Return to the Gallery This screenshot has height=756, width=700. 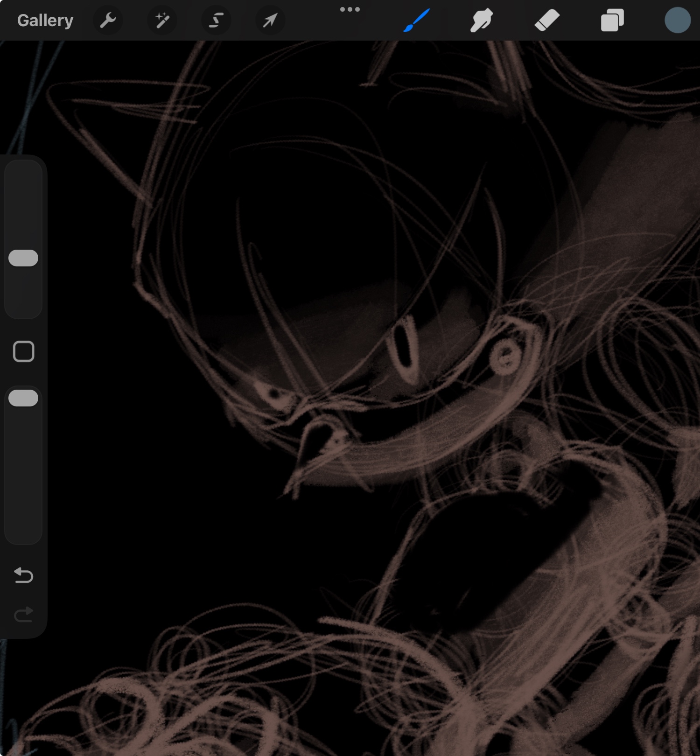tap(45, 21)
